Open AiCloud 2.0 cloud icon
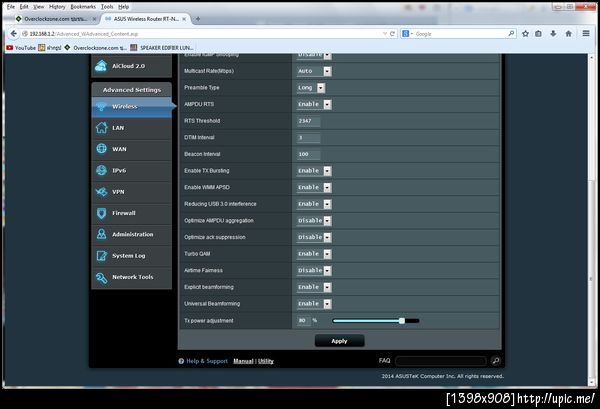This screenshot has height=409, width=600. (101, 66)
